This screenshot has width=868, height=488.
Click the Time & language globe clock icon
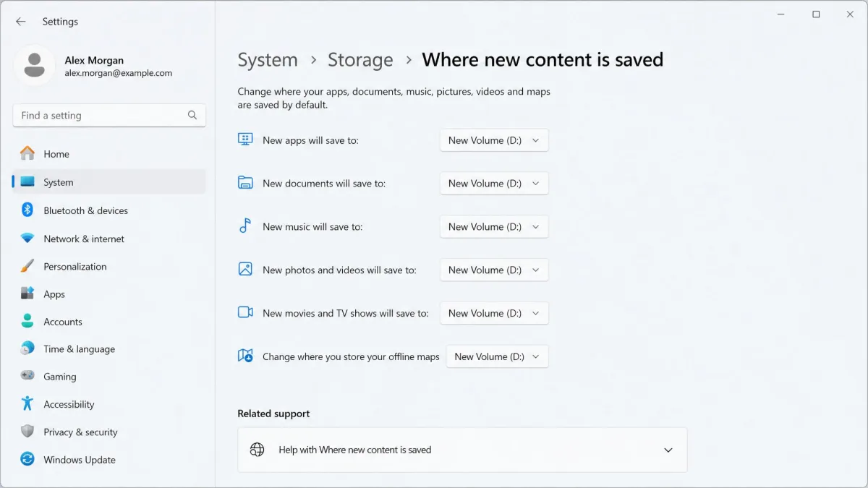pyautogui.click(x=27, y=348)
